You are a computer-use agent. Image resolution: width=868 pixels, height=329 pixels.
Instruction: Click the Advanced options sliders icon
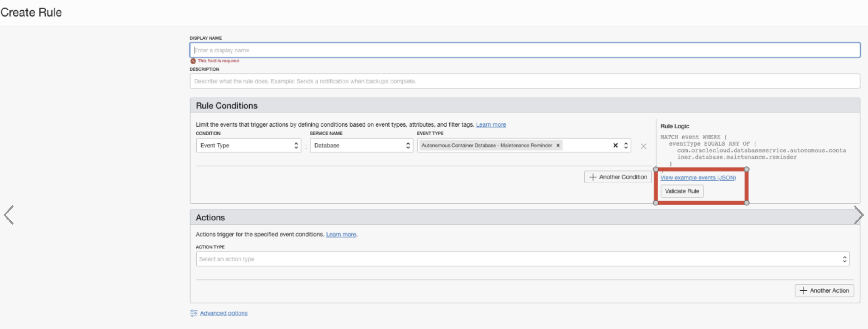point(193,313)
